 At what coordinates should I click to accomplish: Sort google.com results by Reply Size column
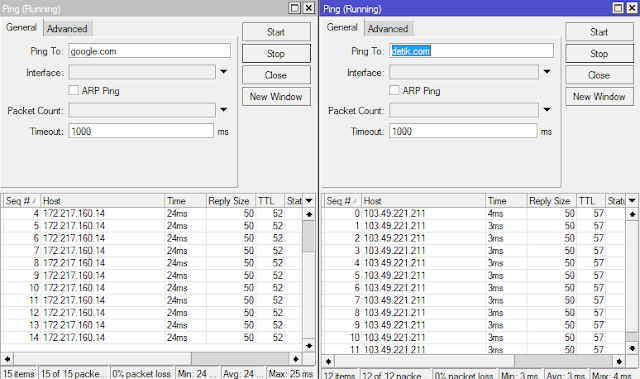tap(231, 201)
